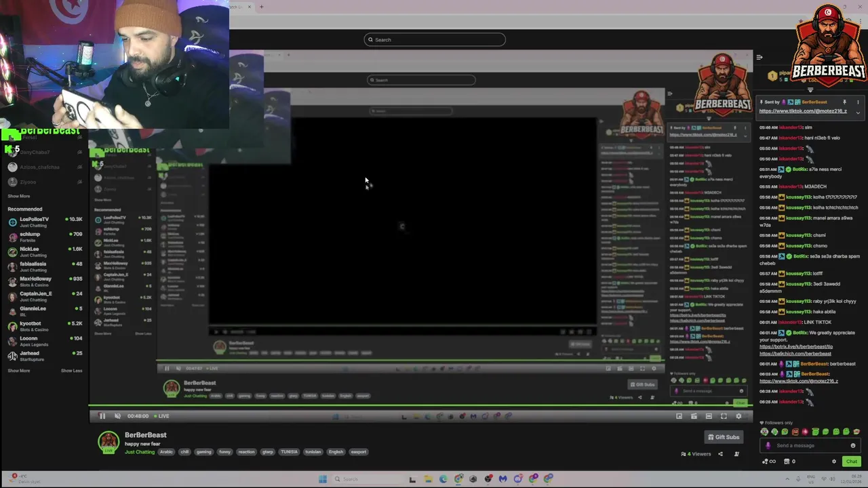Open chat settings gear icon
Screen dimensions: 868x488
834,462
